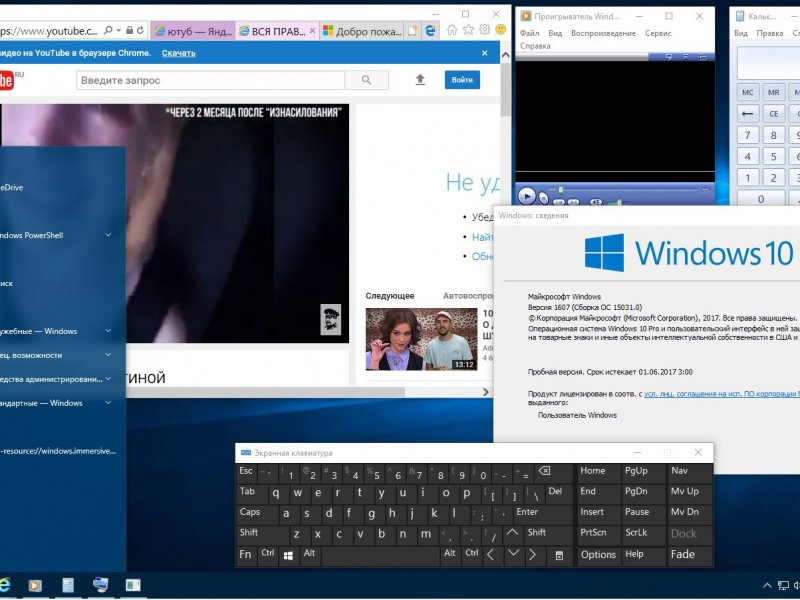Click the new tab button in Internet Explorer
The height and width of the screenshot is (600, 800).
pos(413,31)
